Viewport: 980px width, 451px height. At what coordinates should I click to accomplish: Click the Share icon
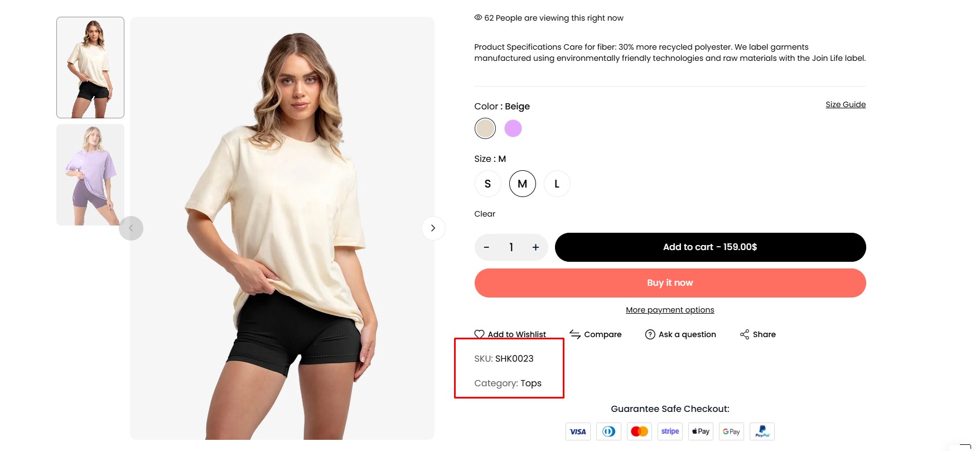click(x=745, y=334)
